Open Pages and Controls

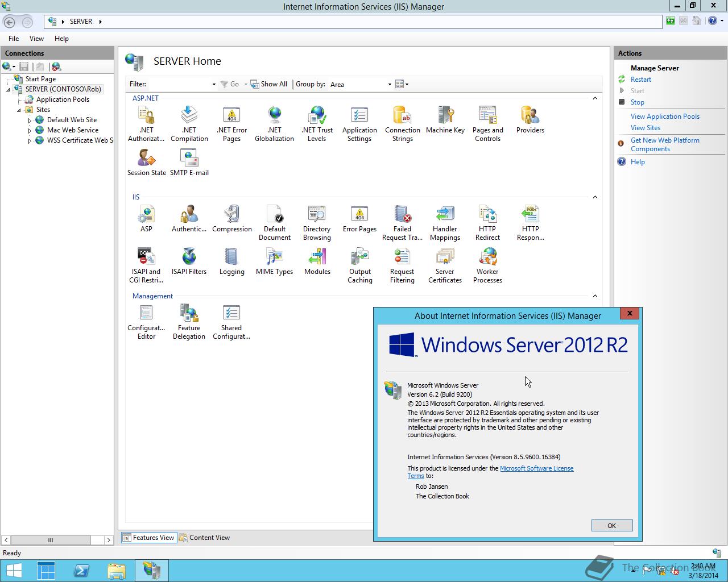pyautogui.click(x=487, y=124)
